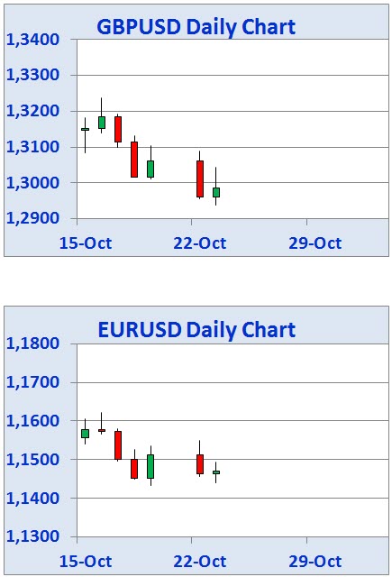Select the tall green candle on EURUSD chart

150,466
